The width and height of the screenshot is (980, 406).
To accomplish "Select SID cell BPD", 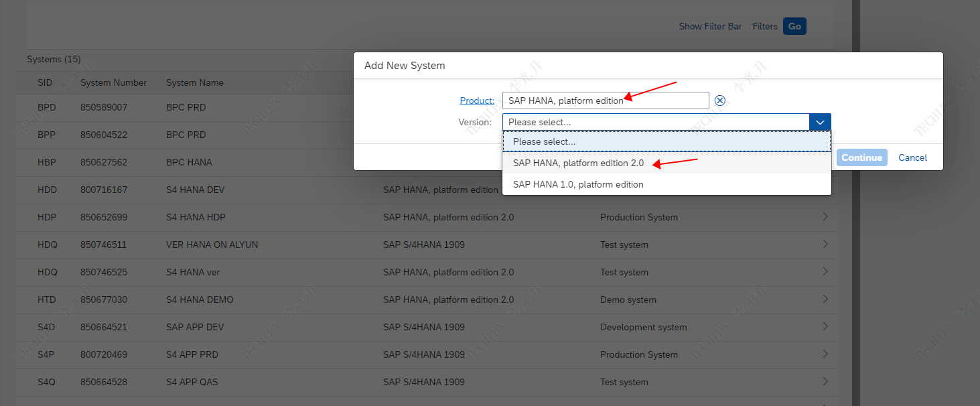I will (47, 107).
